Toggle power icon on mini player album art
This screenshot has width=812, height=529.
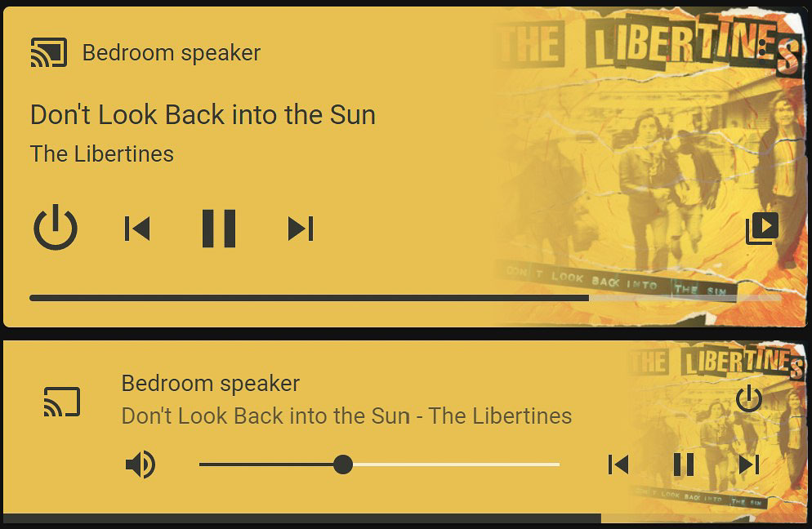click(x=749, y=398)
